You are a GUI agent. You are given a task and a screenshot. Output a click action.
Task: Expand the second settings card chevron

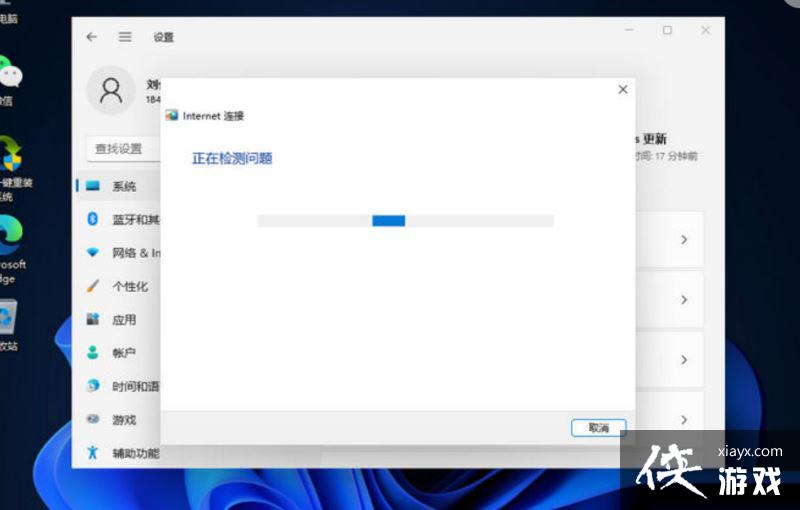[684, 299]
